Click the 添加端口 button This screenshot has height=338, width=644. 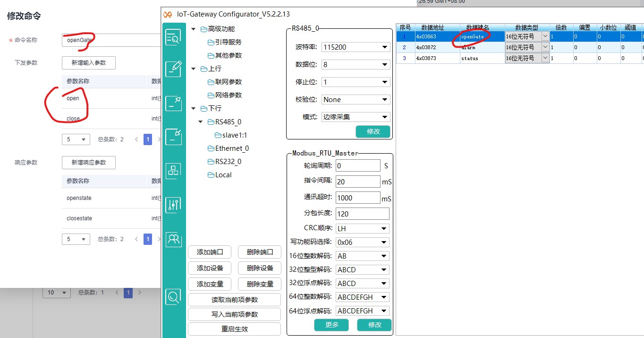pos(210,252)
